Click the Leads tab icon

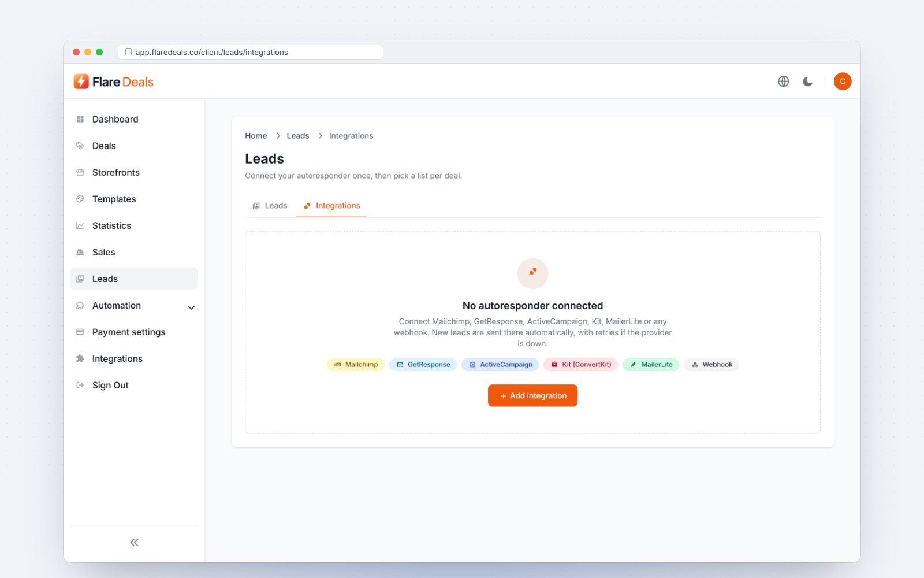pos(256,206)
